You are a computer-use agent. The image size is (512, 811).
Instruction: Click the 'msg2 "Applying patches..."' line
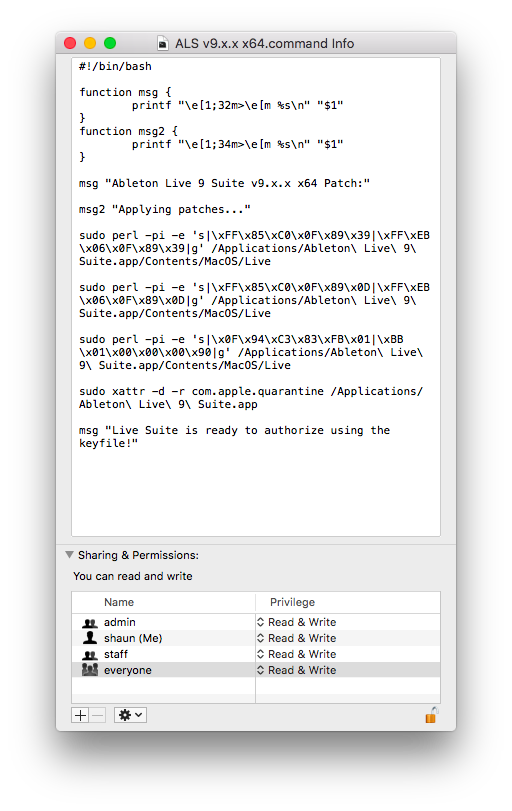click(165, 209)
